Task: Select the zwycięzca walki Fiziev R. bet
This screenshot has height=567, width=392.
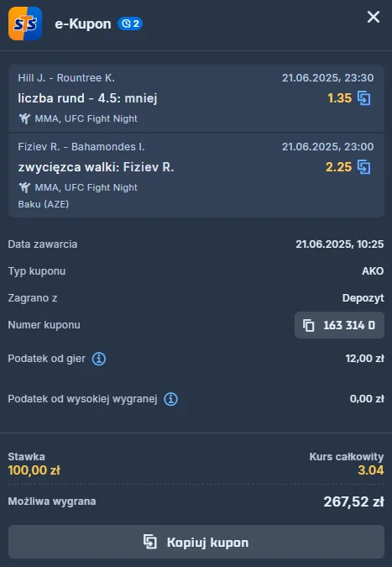Action: (x=96, y=167)
